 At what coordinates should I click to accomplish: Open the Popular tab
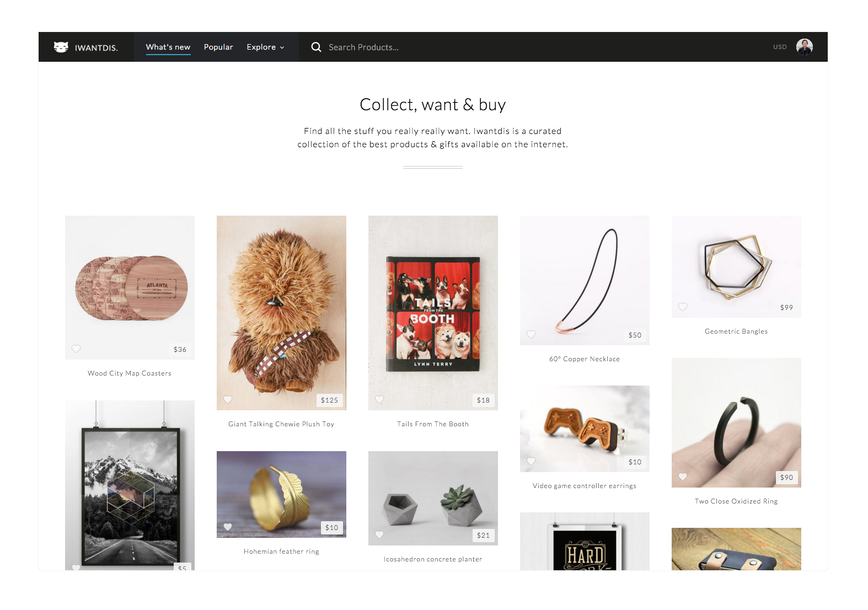pyautogui.click(x=218, y=47)
